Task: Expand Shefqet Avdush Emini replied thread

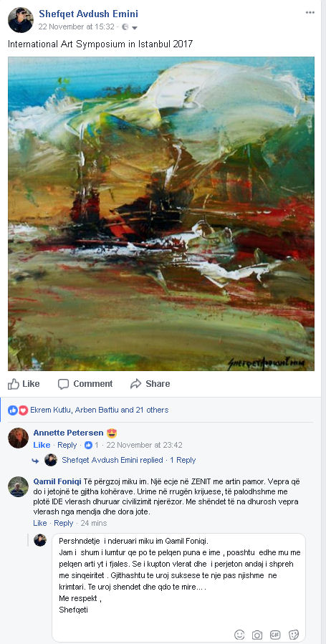Action: pos(112,460)
